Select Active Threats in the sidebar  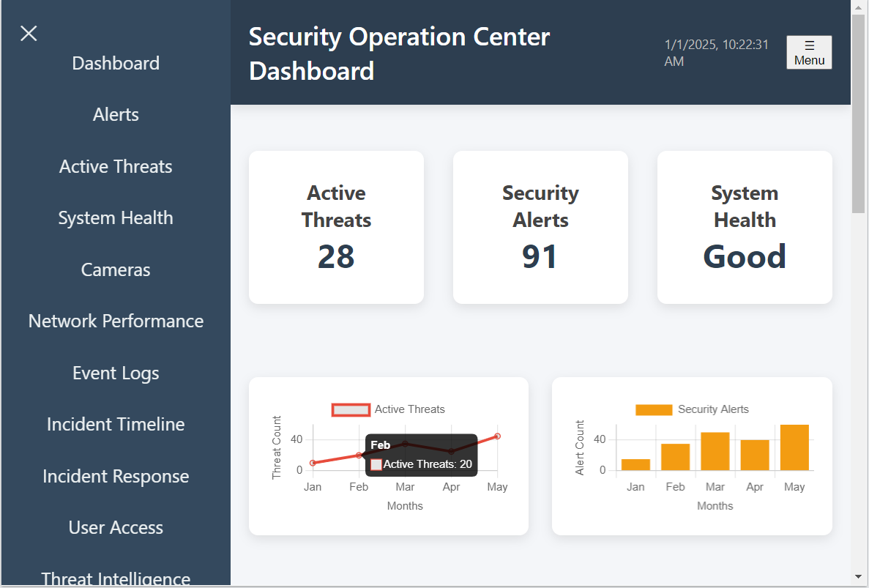[x=115, y=166]
